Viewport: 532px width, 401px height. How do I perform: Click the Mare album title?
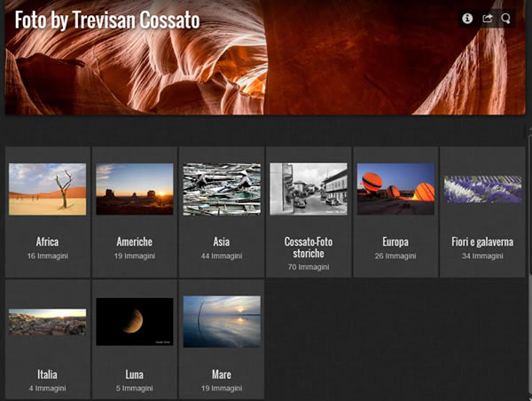click(222, 374)
